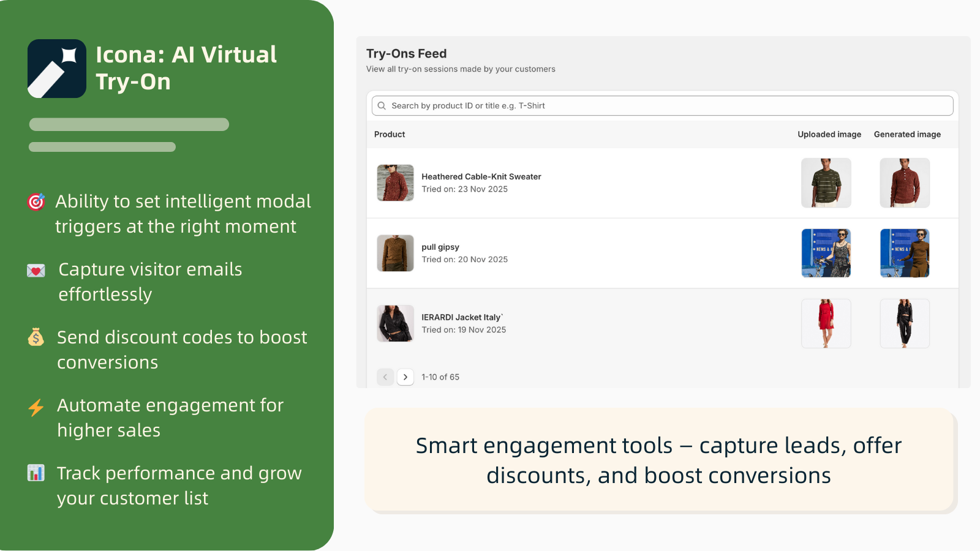
Task: Click the magnifying glass in the search bar
Action: coord(382,105)
